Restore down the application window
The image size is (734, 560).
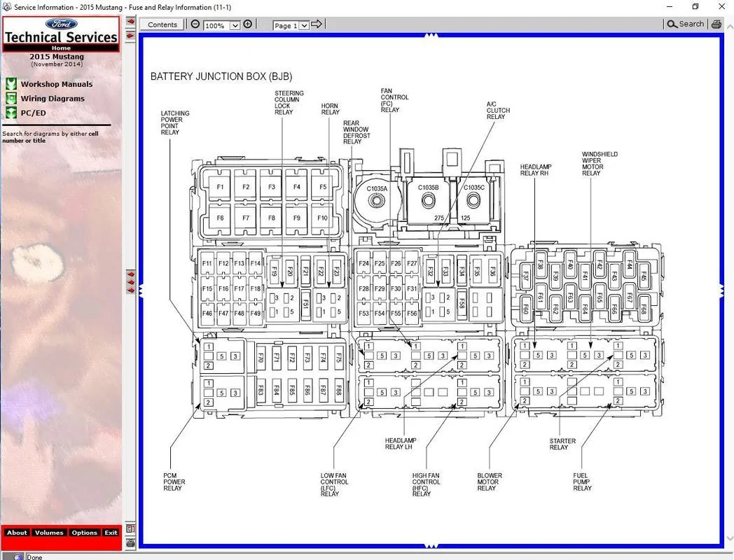tap(695, 7)
